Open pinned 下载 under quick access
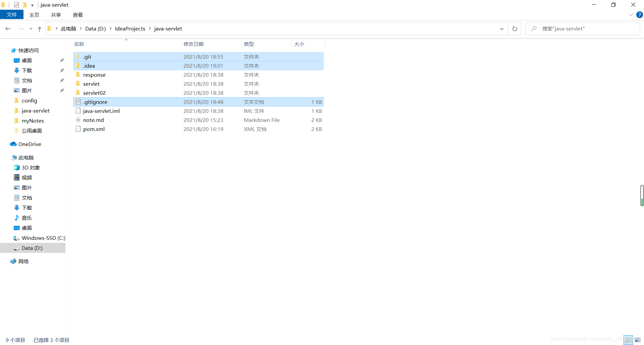Viewport: 644px width, 345px height. [27, 70]
